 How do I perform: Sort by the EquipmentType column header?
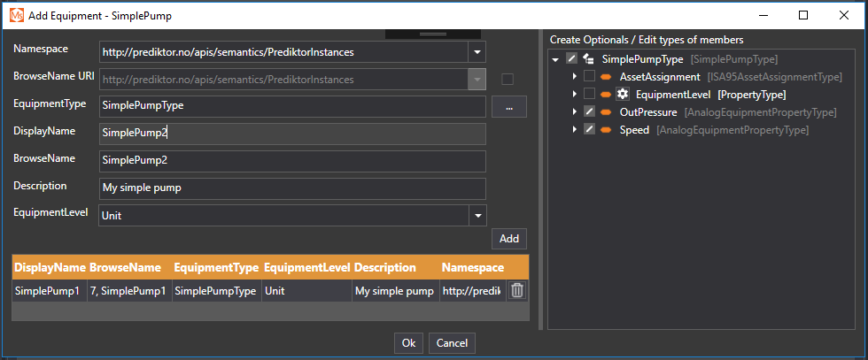(x=216, y=267)
